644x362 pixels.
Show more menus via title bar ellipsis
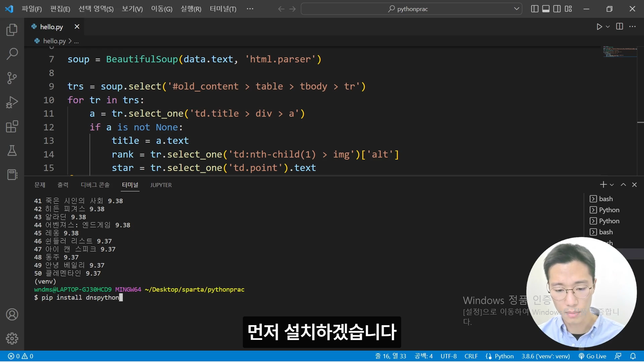click(x=250, y=9)
